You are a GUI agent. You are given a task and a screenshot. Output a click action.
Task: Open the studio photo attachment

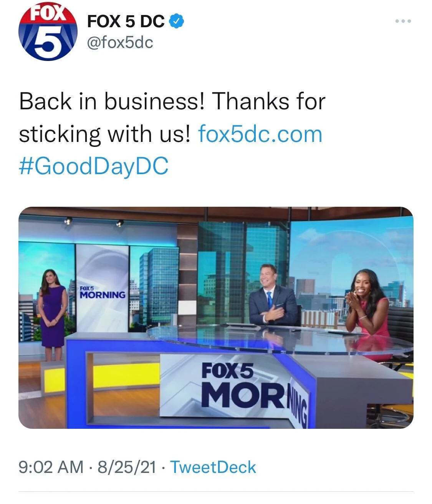pos(216,318)
